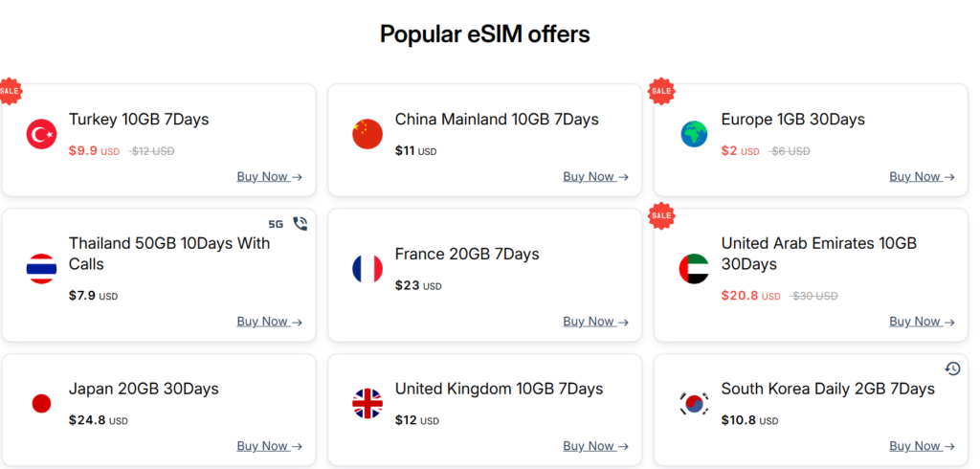Buy the United Arab Emirates 10GB plan
This screenshot has height=469, width=980.
[x=922, y=322]
